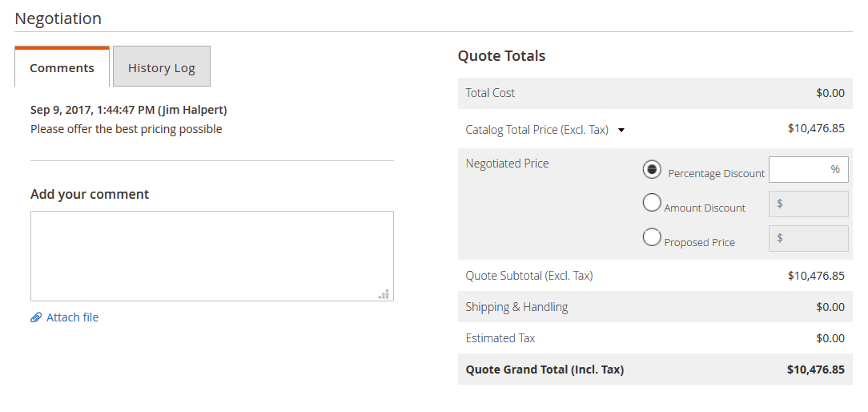This screenshot has height=412, width=868.
Task: Focus the Add your comment text area
Action: pyautogui.click(x=212, y=256)
